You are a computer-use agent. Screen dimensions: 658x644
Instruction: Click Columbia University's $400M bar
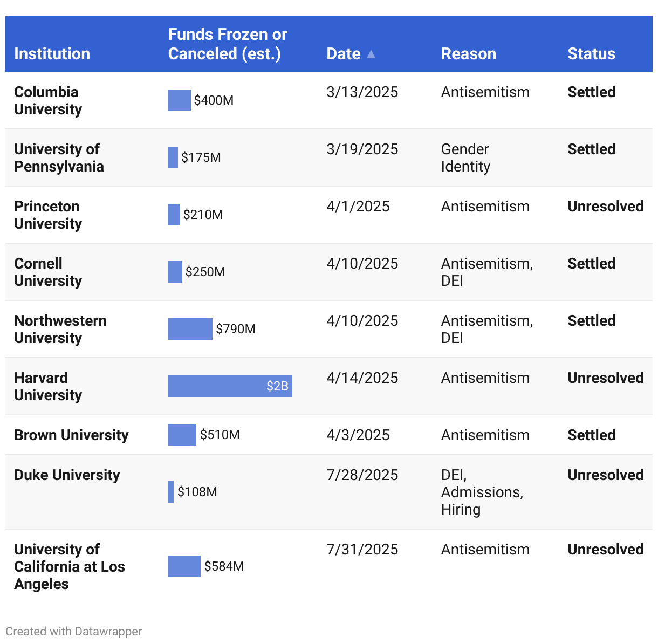(x=179, y=100)
